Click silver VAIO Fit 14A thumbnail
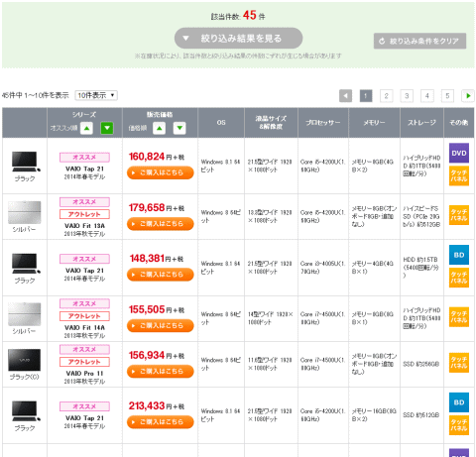Image resolution: width=476 pixels, height=457 pixels. pyautogui.click(x=25, y=314)
